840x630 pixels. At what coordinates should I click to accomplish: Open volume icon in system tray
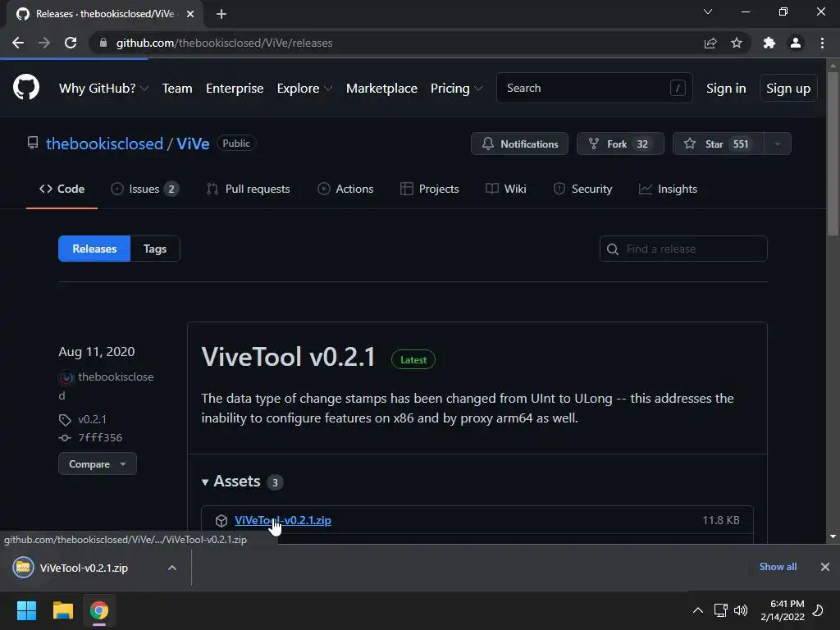pos(741,610)
